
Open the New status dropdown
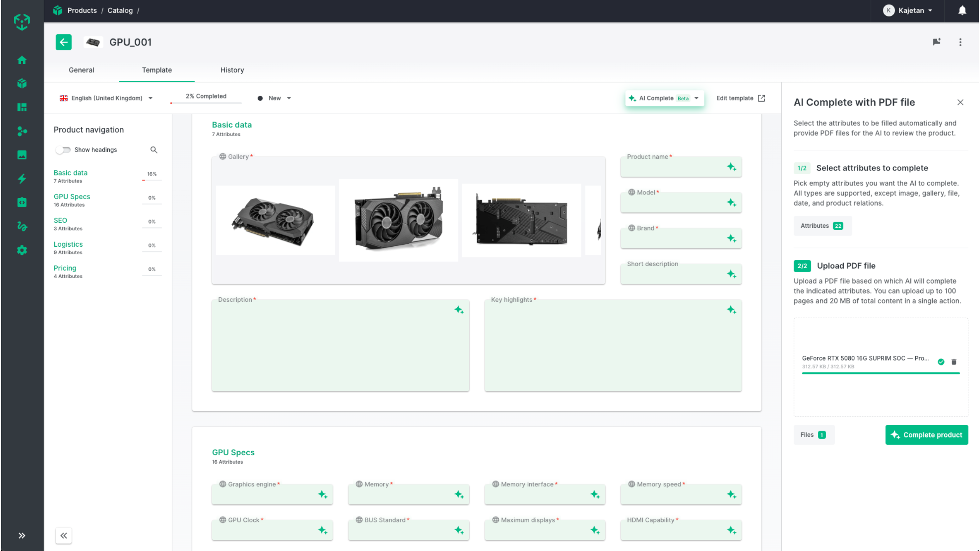tap(274, 98)
